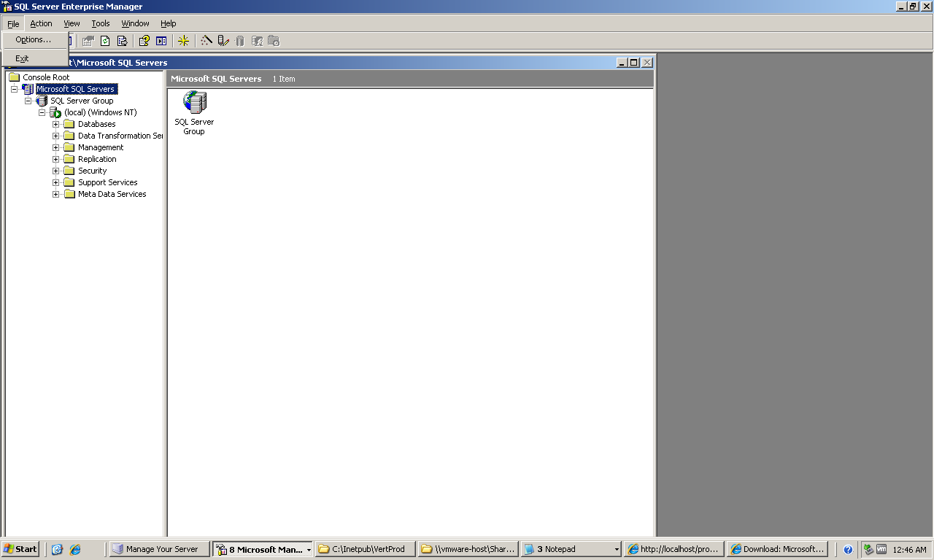Image resolution: width=934 pixels, height=560 pixels.
Task: Open Help from the question mark toolbar icon
Action: click(x=144, y=41)
